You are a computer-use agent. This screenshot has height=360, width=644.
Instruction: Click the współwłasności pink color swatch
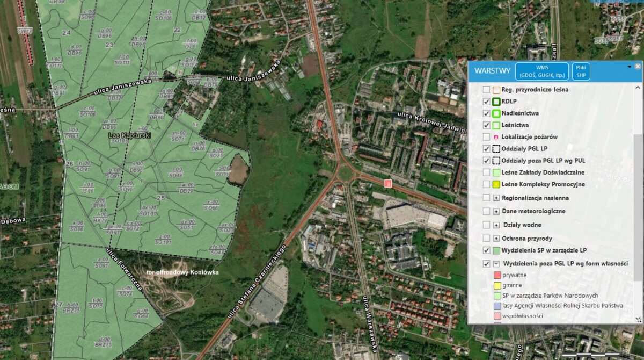(496, 316)
